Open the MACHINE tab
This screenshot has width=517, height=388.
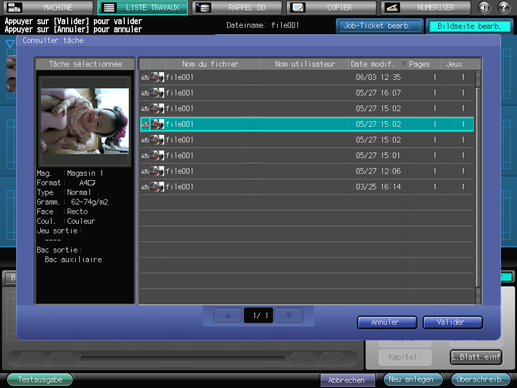pos(48,7)
